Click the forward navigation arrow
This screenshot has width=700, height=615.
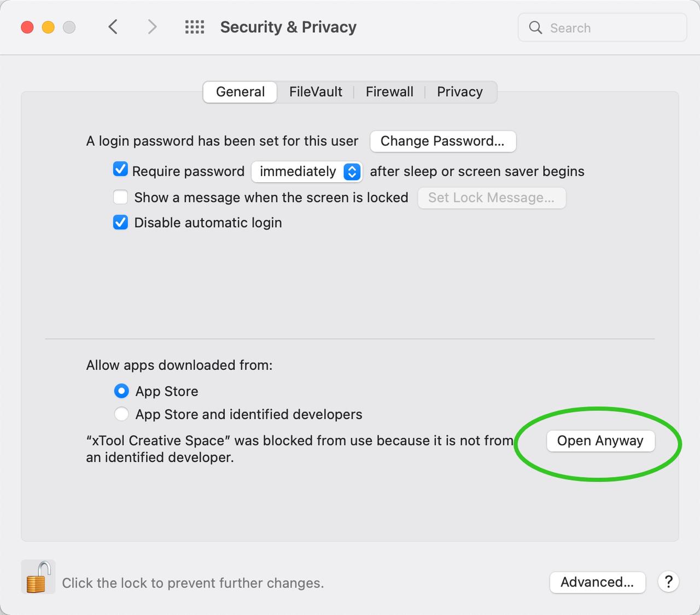pyautogui.click(x=152, y=27)
